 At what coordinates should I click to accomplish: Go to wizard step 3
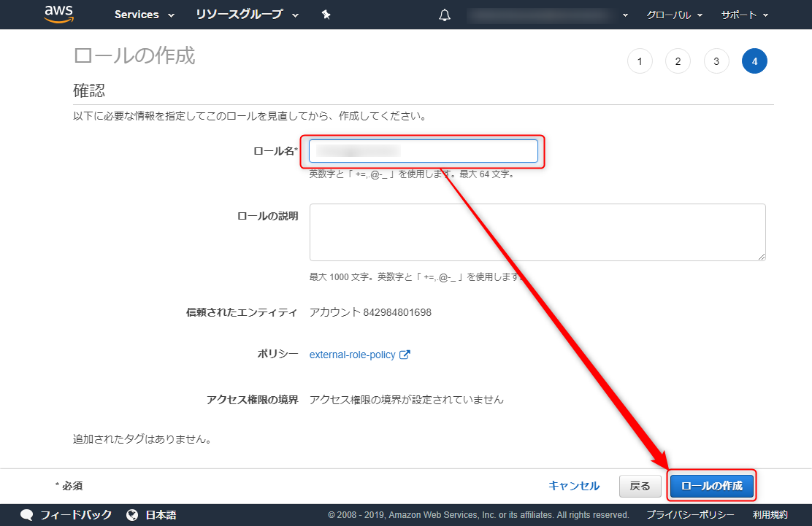[716, 61]
